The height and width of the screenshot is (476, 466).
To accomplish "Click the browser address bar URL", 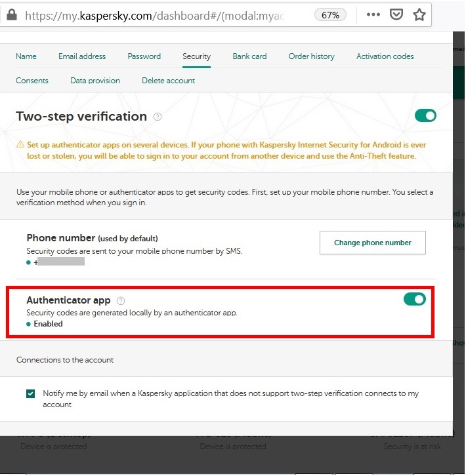I will pyautogui.click(x=164, y=14).
